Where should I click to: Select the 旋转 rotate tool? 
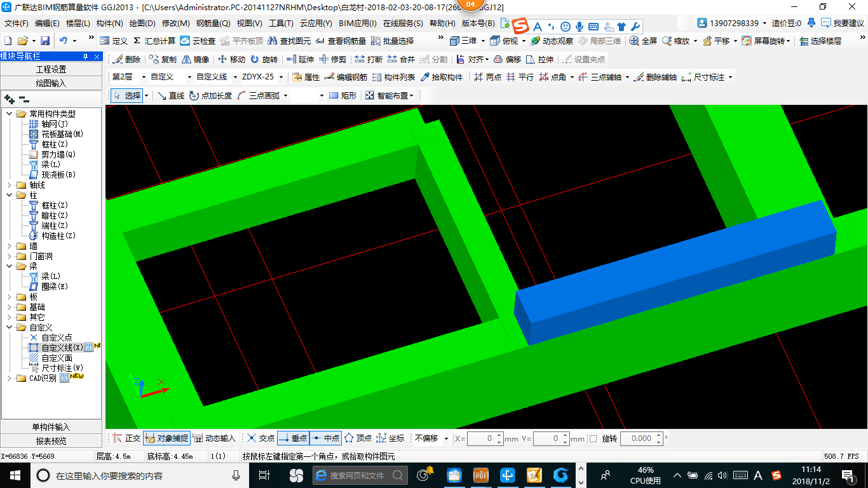click(x=264, y=59)
